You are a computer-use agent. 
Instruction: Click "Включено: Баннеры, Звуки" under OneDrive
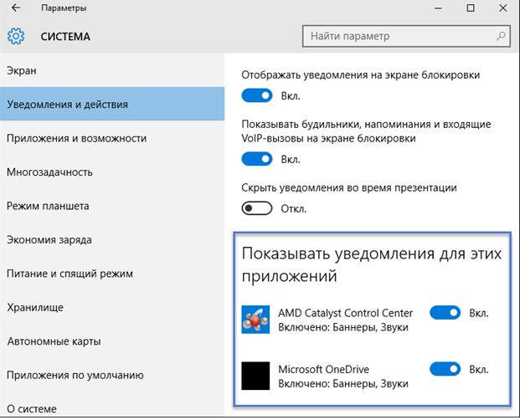click(343, 383)
